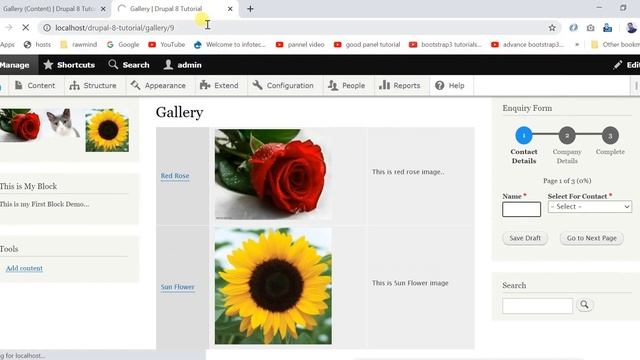Stop page loading with the X button
This screenshot has width=640, height=360.
click(25, 28)
